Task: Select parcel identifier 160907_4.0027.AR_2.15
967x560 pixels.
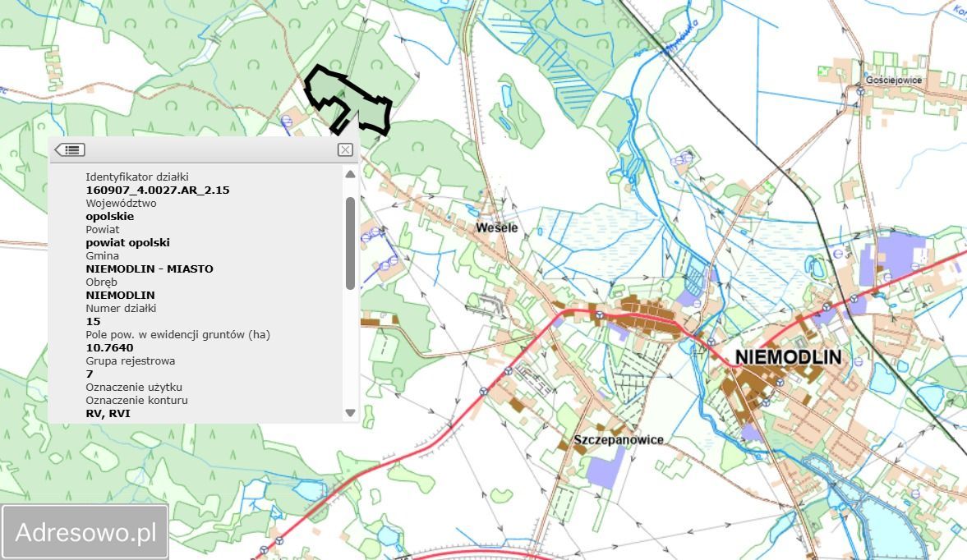Action: click(158, 190)
